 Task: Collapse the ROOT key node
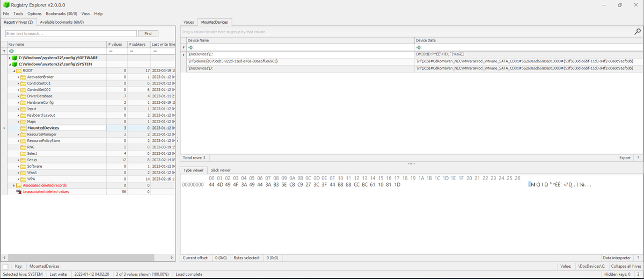[13, 70]
